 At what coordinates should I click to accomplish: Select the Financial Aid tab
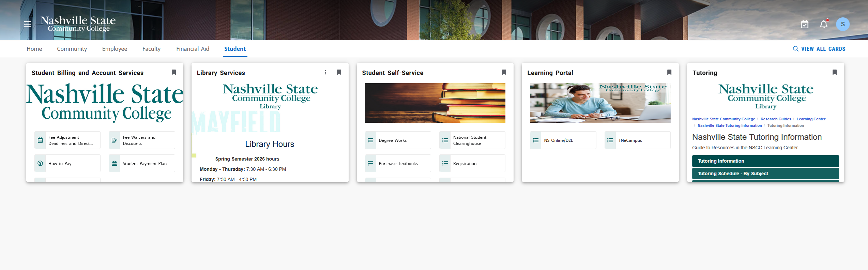tap(193, 49)
